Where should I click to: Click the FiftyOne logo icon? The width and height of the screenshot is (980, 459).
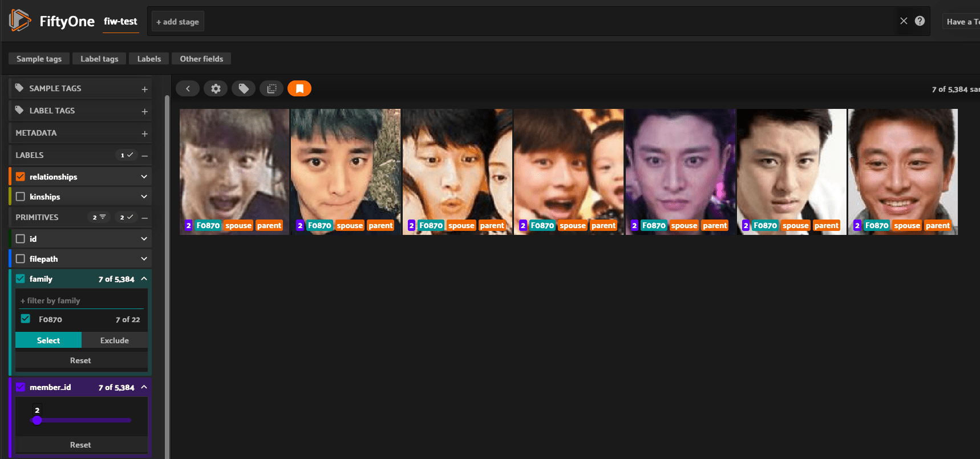(19, 21)
